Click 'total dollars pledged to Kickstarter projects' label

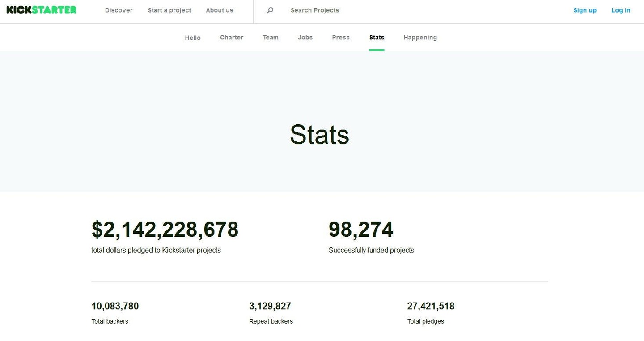pyautogui.click(x=156, y=250)
